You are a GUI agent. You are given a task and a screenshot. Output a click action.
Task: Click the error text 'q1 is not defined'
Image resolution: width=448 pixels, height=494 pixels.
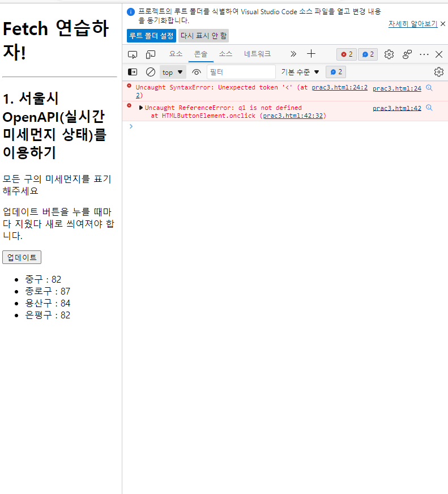[x=270, y=108]
